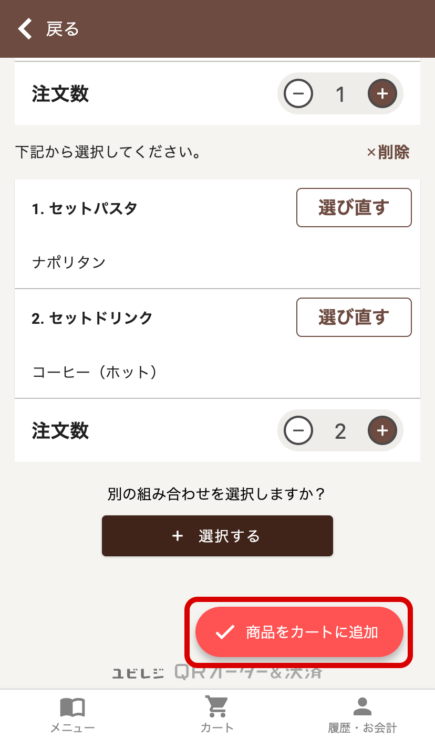
Task: Add items with 商品をカートに追加 button
Action: pos(299,632)
